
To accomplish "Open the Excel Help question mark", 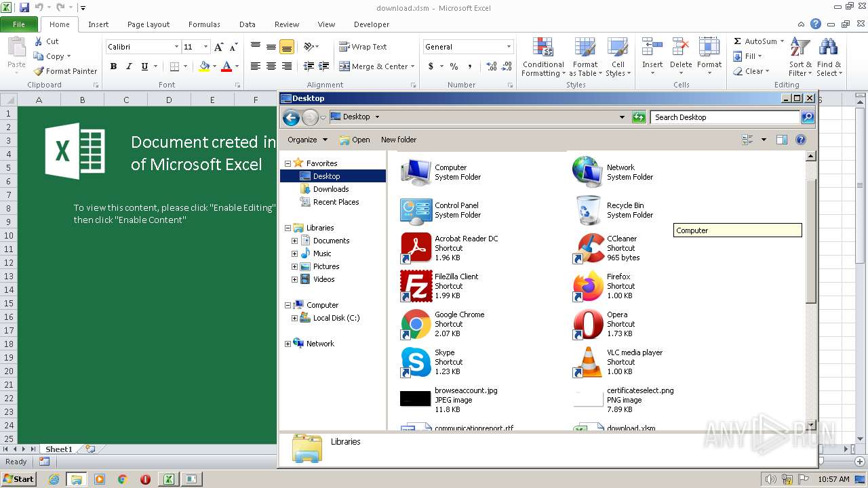I will pyautogui.click(x=816, y=24).
